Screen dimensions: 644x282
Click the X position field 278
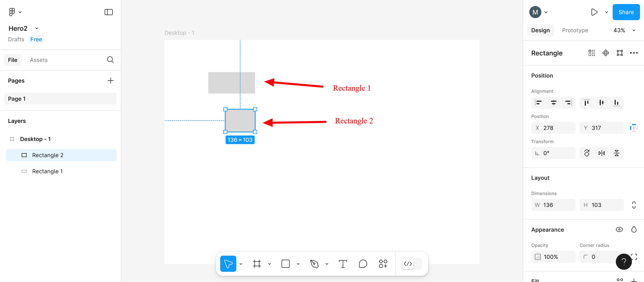[553, 128]
